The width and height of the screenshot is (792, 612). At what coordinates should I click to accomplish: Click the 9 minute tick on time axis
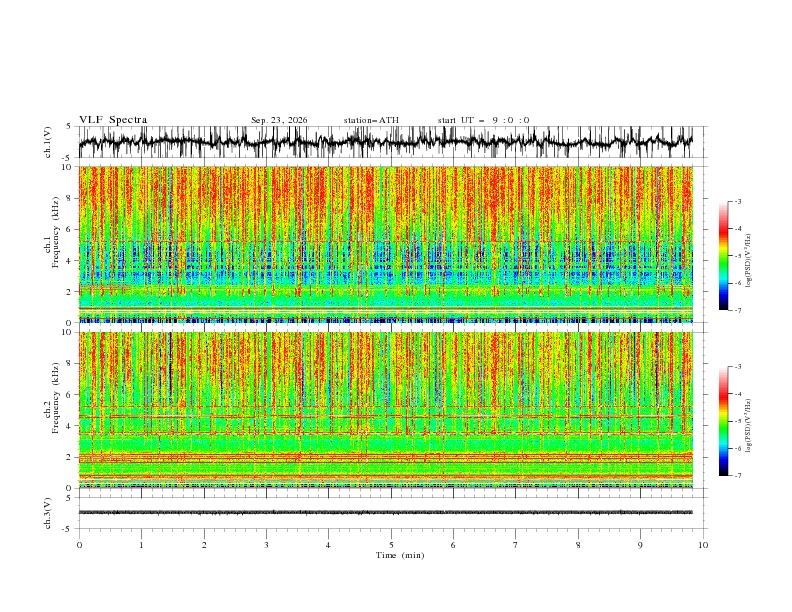tap(640, 545)
